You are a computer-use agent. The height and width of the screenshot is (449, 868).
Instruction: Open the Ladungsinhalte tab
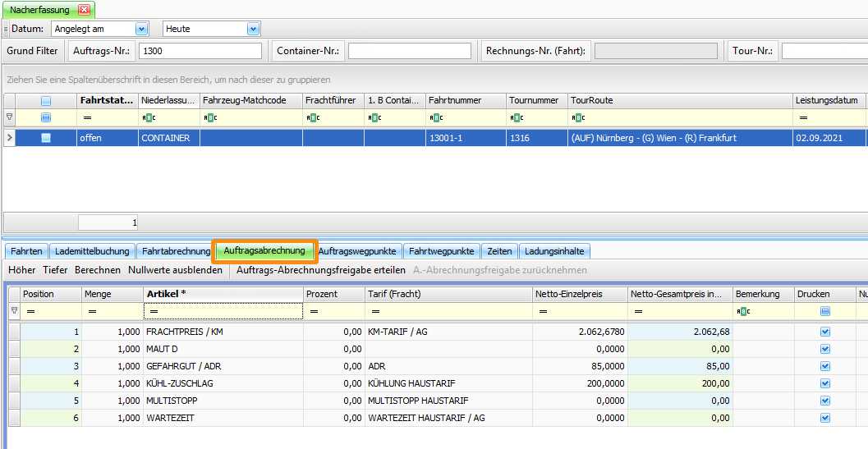pos(553,251)
